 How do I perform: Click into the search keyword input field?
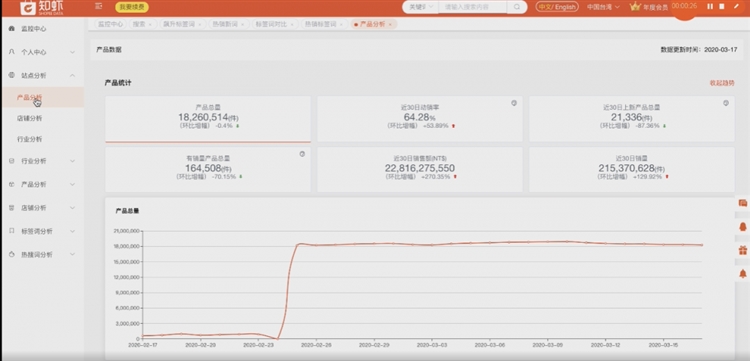click(x=473, y=7)
